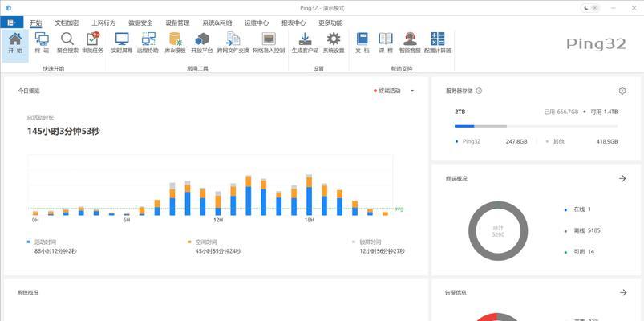Switch to 更多功能 ribbon tab
Image resolution: width=644 pixels, height=321 pixels.
(330, 22)
